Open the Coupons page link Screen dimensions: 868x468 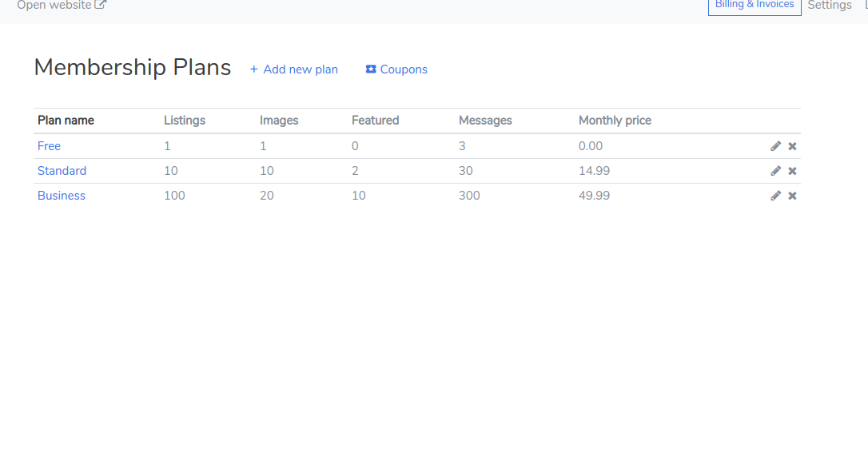coord(404,69)
